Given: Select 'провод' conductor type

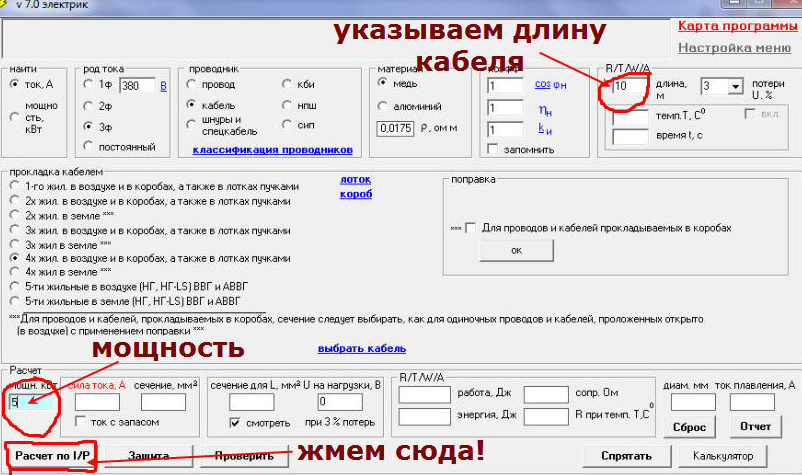Looking at the screenshot, I should pyautogui.click(x=191, y=84).
